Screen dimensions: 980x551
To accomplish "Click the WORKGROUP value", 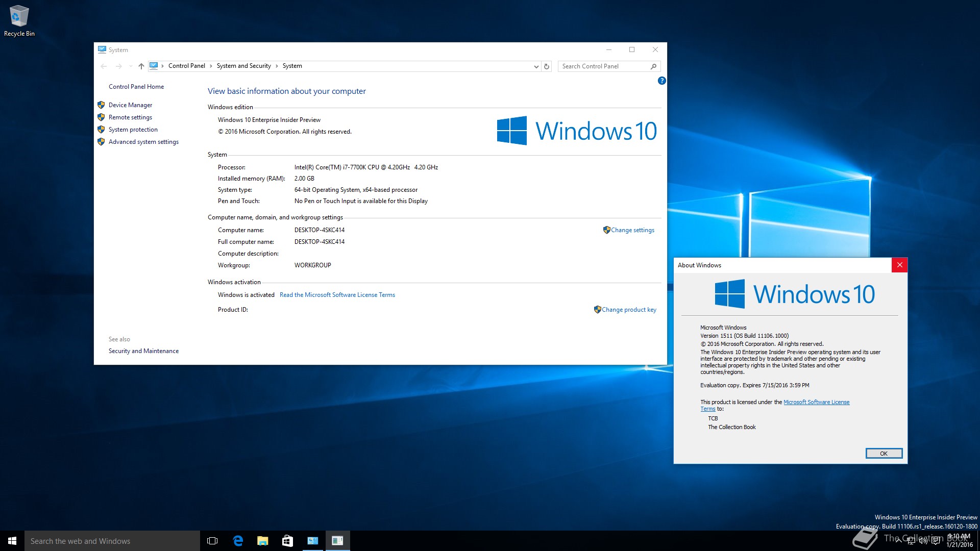I will pyautogui.click(x=312, y=265).
